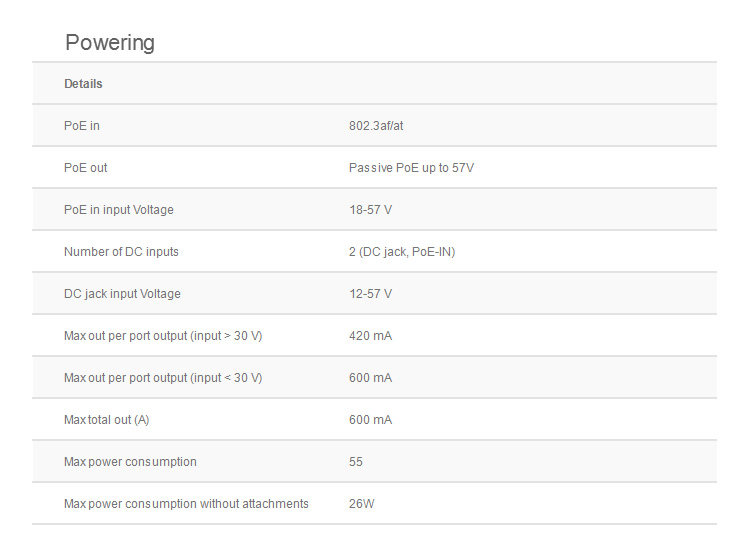Screen dimensions: 750x550
Task: Click the PoE in label
Action: tap(82, 126)
